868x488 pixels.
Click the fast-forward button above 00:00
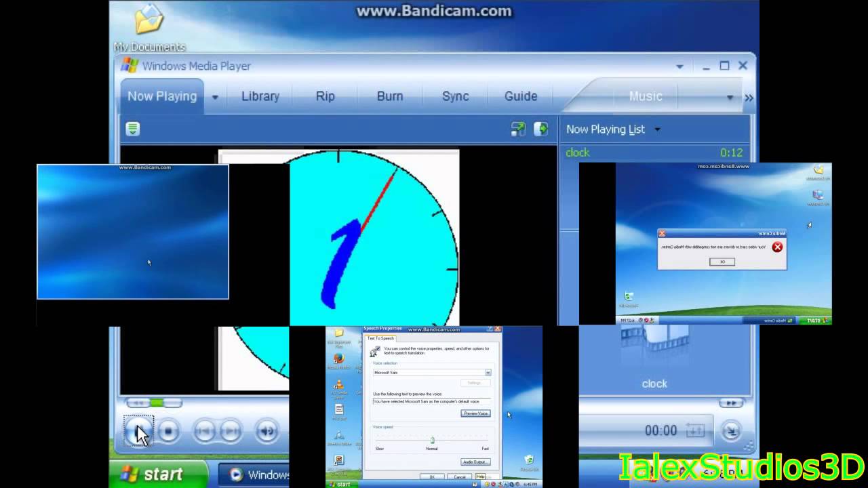click(731, 403)
